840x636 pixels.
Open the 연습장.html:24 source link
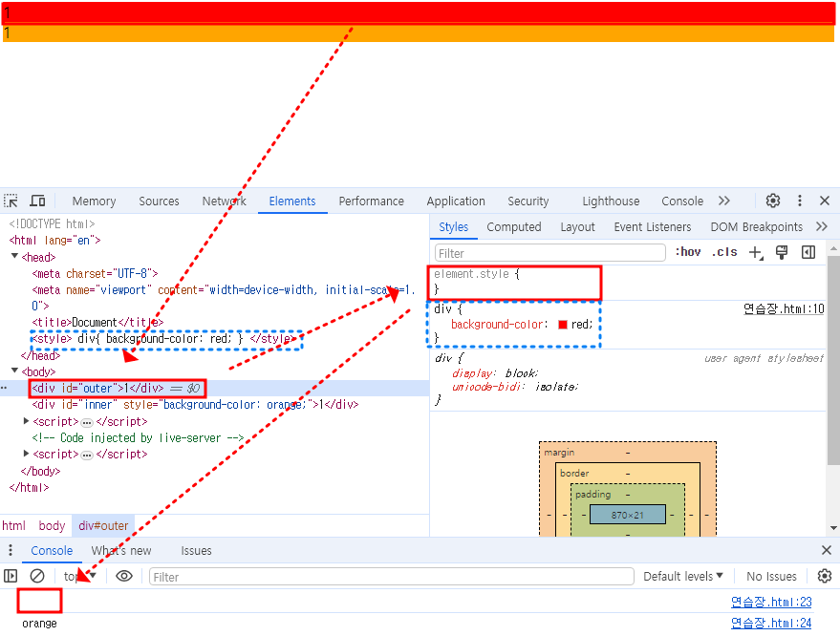771,624
